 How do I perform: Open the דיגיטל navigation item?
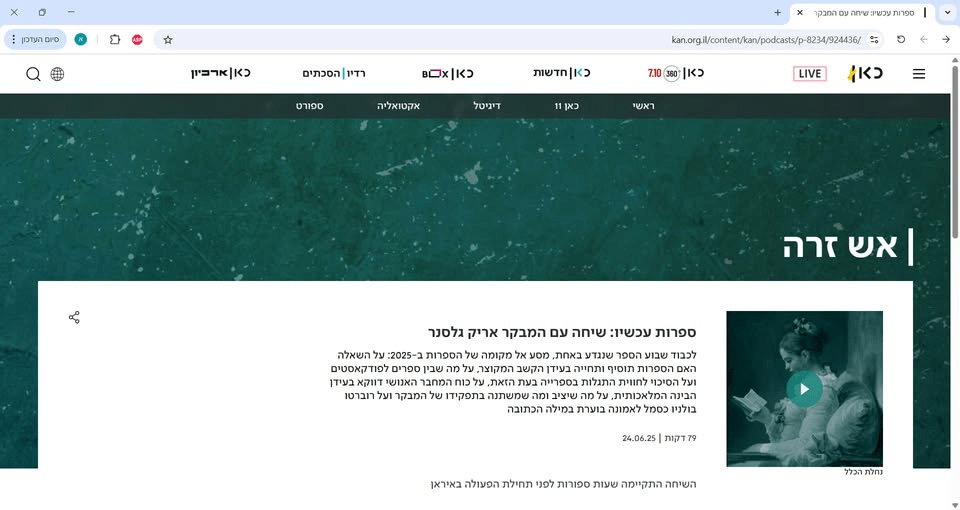coord(487,105)
